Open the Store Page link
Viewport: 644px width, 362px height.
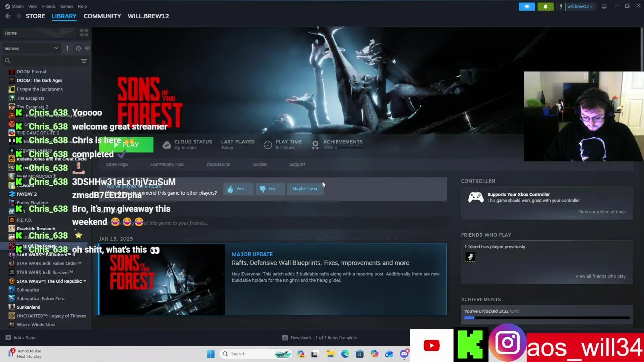117,164
